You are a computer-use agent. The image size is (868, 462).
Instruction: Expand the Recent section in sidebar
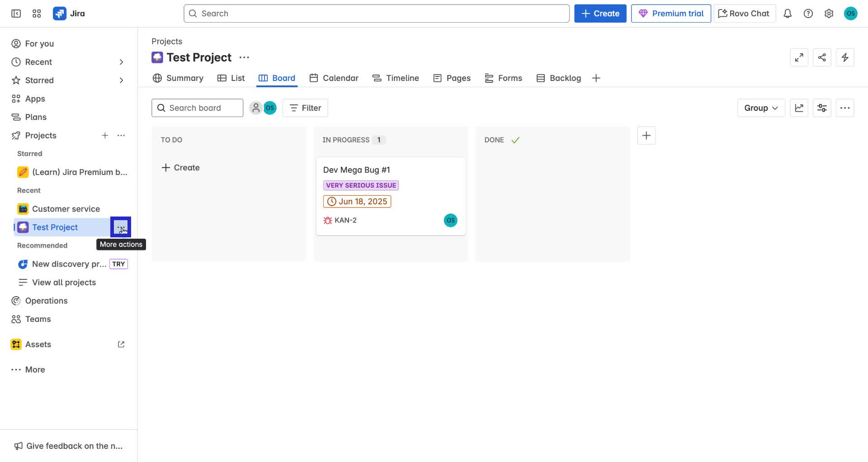click(121, 62)
